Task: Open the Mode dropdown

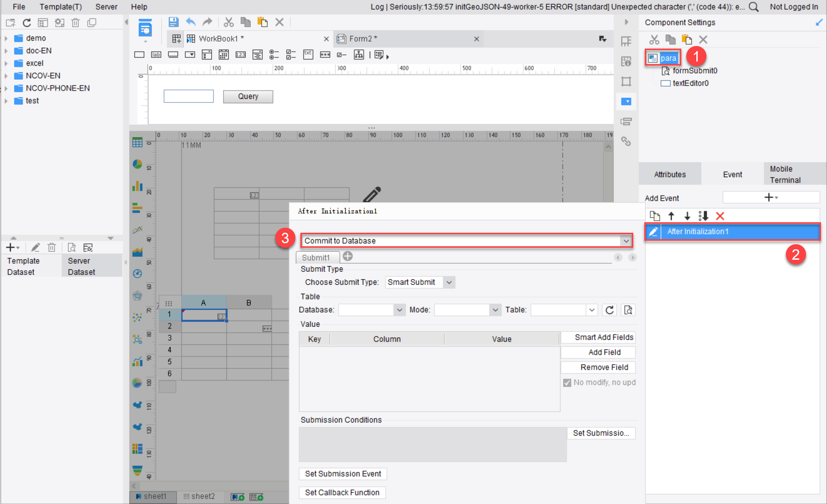Action: coord(495,310)
